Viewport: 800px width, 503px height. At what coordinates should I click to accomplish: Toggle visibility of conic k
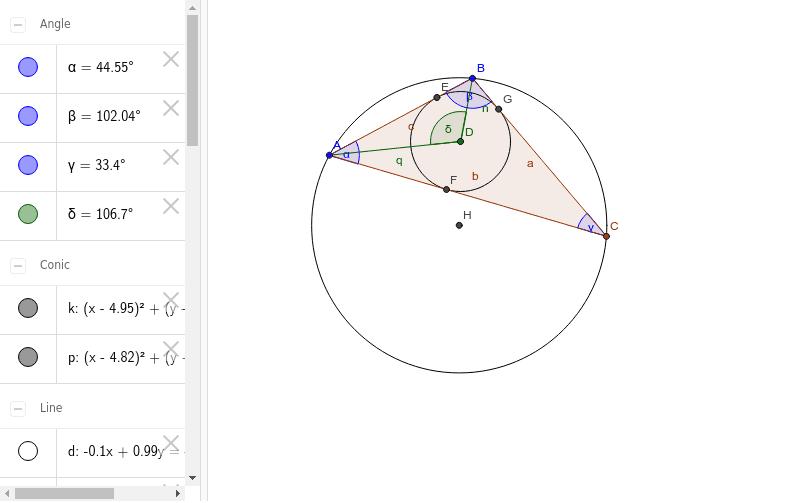pos(28,308)
